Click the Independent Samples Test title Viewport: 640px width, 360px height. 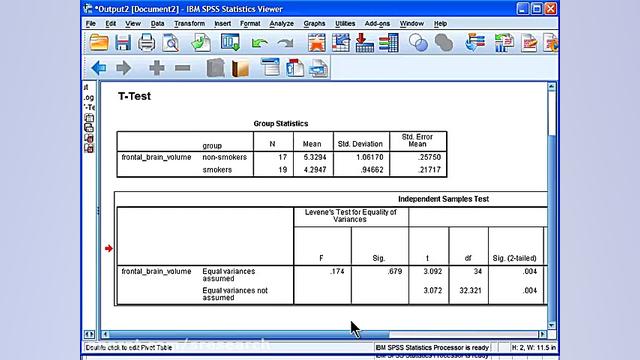[x=443, y=199]
